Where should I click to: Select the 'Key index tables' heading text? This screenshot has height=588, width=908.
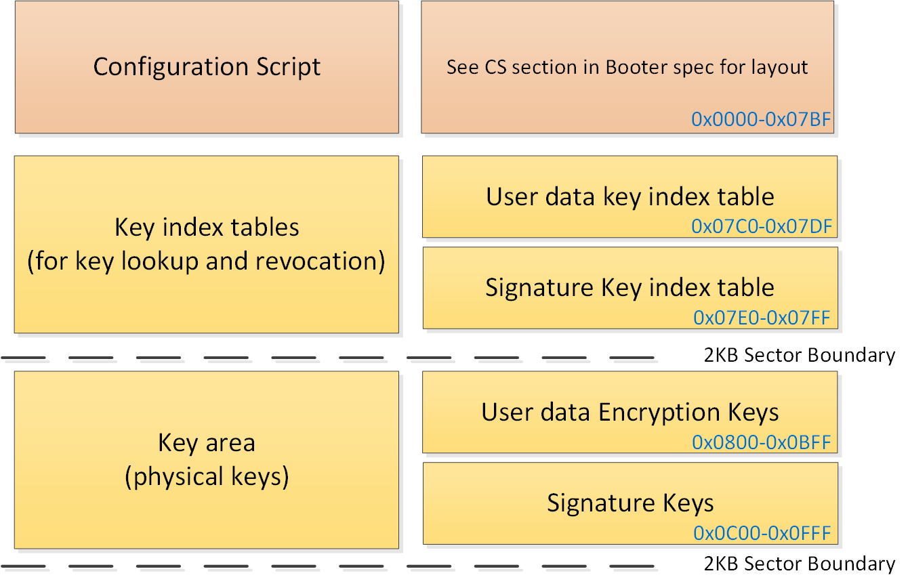(x=207, y=227)
